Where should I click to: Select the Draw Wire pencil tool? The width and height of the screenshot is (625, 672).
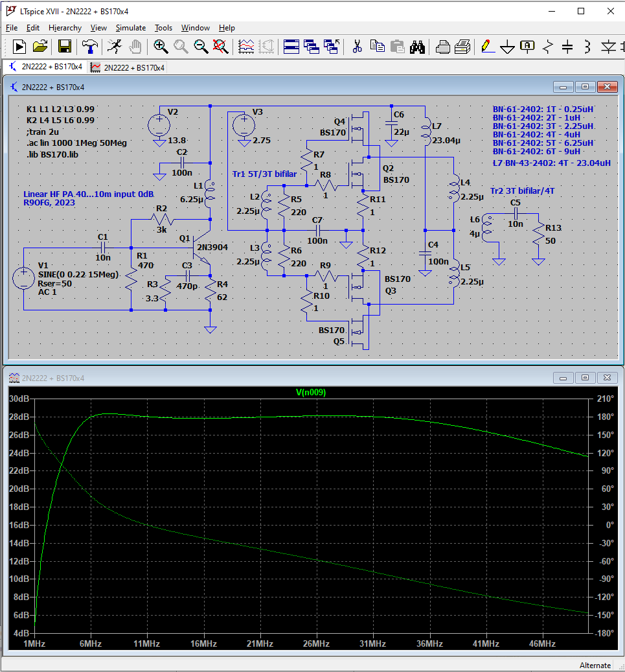[486, 47]
